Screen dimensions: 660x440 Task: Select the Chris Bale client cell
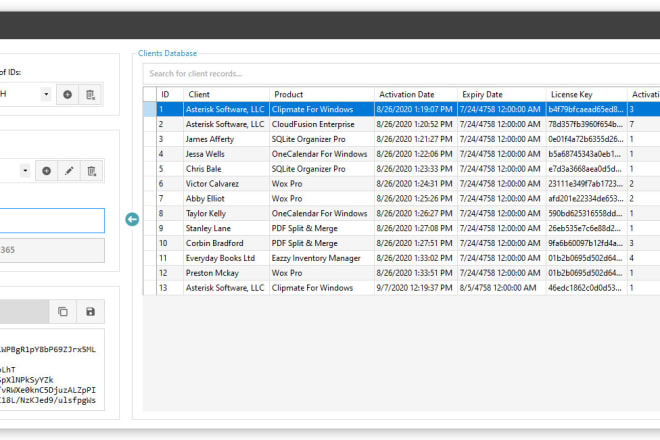(x=226, y=169)
